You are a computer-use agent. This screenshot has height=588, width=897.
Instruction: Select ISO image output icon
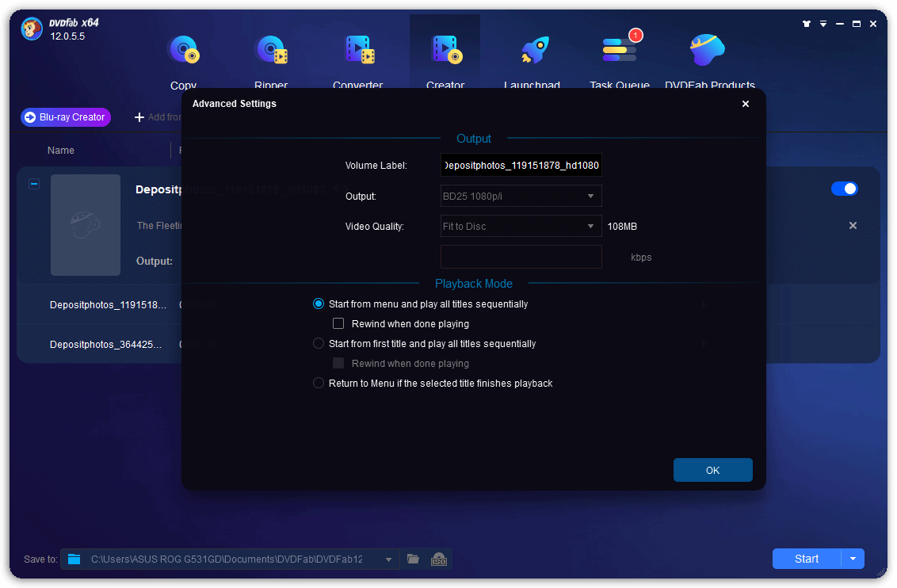point(439,559)
